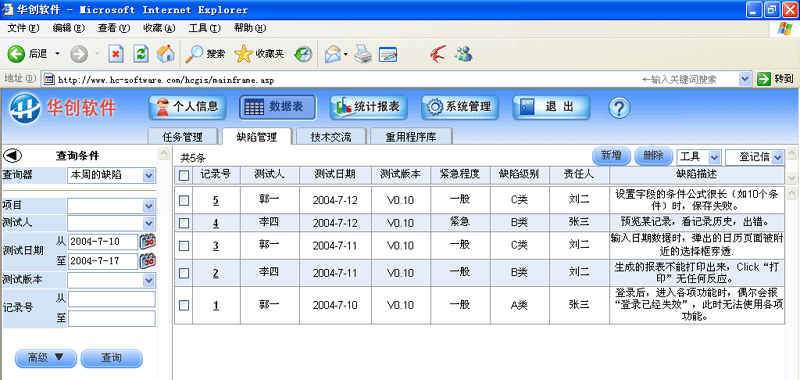The width and height of the screenshot is (800, 380).
Task: Click the 记录号 从 input field
Action: [112, 299]
